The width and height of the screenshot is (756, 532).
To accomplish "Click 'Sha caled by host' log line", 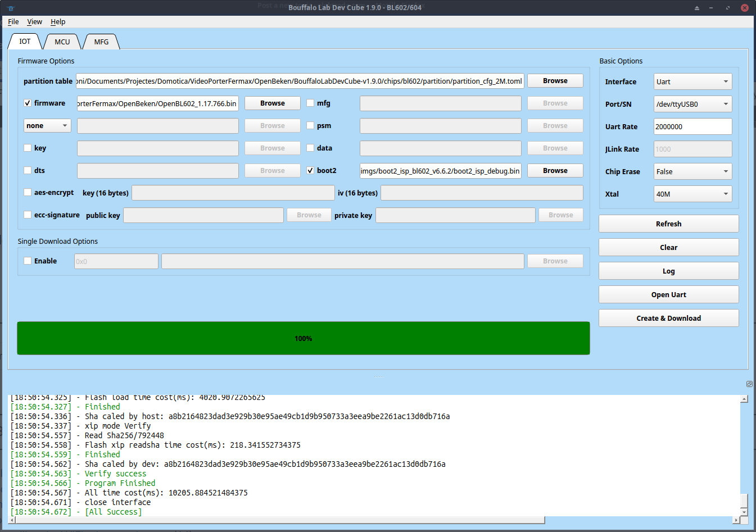I will click(x=230, y=416).
